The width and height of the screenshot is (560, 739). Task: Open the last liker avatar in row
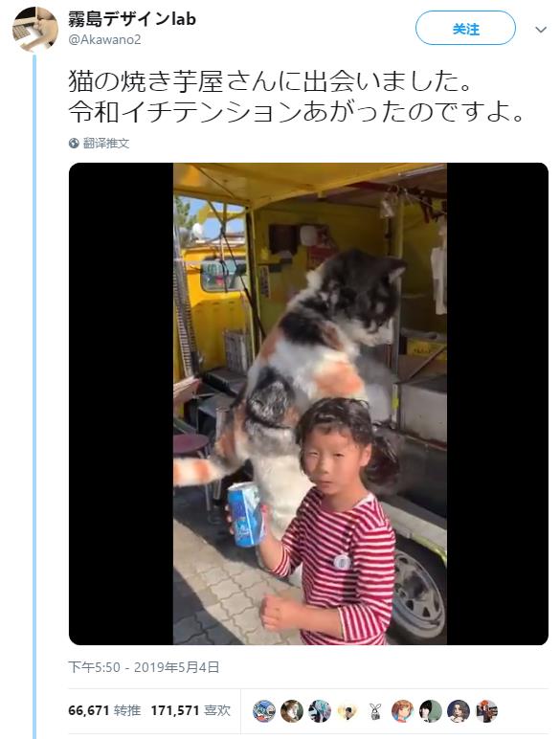[x=486, y=710]
